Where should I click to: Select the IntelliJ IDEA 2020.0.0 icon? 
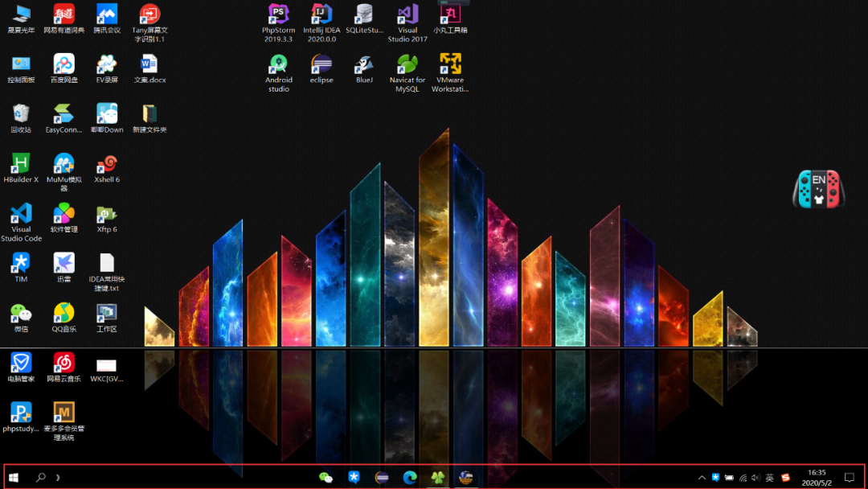[321, 14]
